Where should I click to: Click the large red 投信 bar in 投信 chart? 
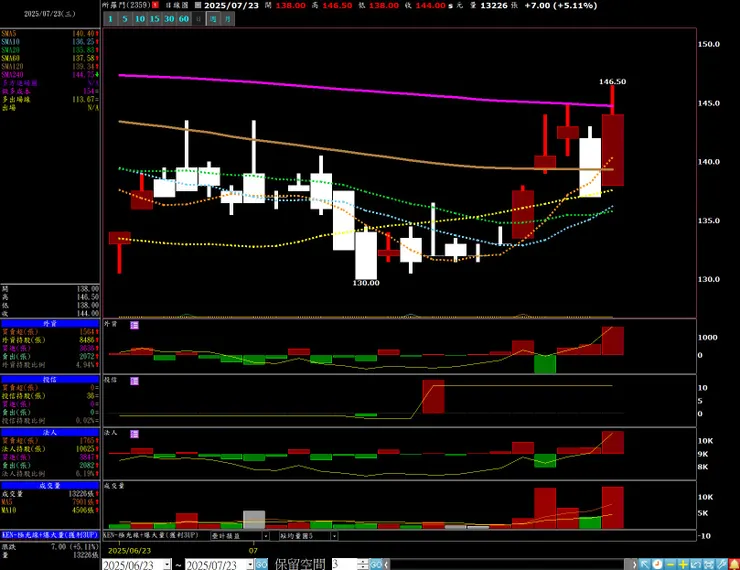tap(433, 396)
